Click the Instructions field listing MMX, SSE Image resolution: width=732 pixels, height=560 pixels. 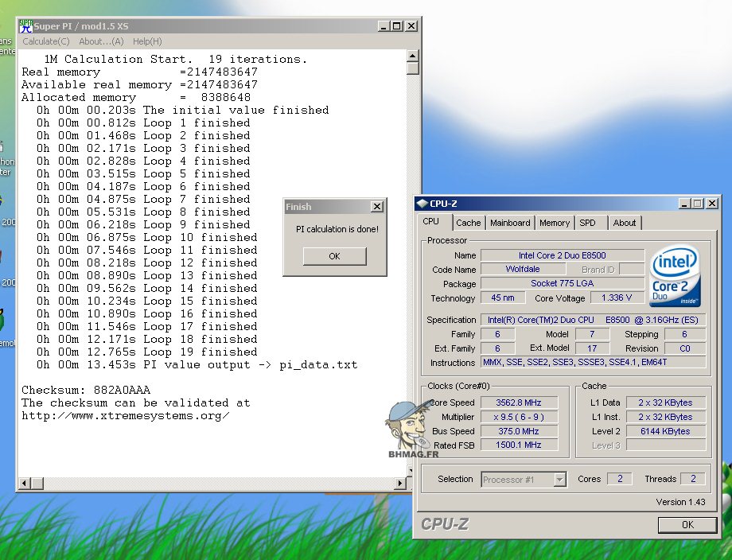click(x=593, y=362)
